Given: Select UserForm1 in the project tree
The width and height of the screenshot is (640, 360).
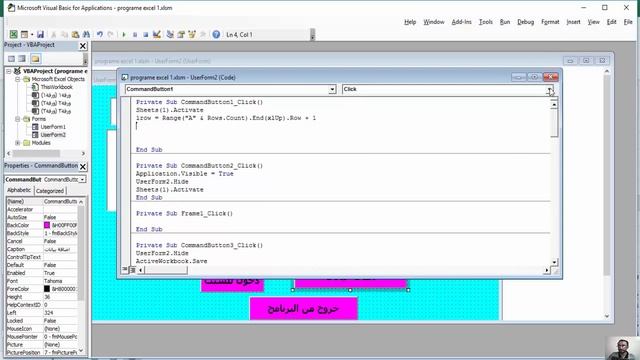Looking at the screenshot, I should (x=53, y=127).
